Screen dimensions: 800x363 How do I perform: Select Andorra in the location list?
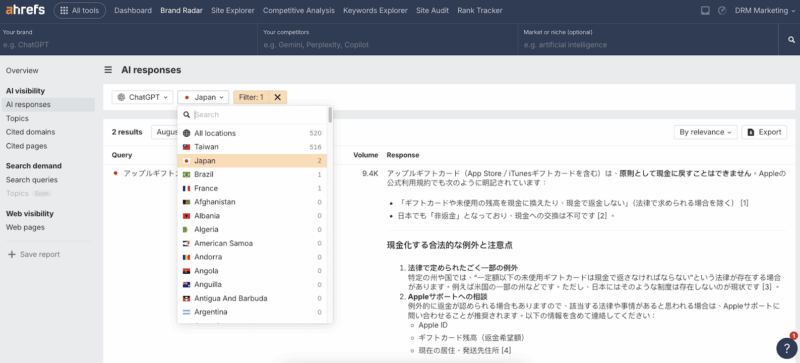tap(252, 257)
